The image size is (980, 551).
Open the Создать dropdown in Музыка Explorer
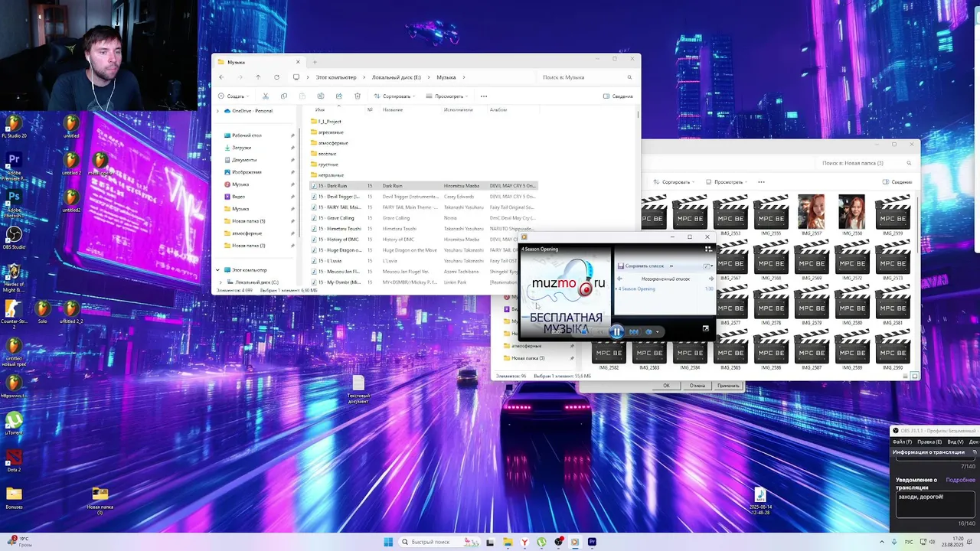coord(232,96)
